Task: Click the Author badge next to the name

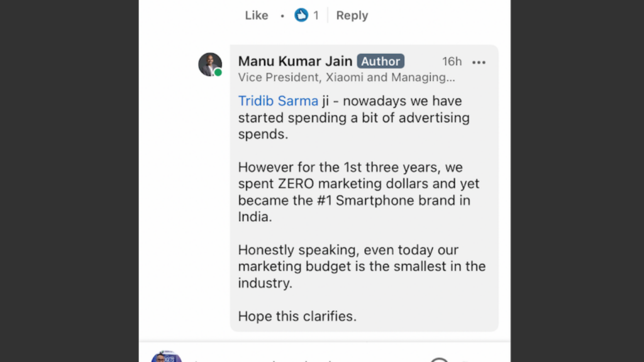Action: [380, 61]
